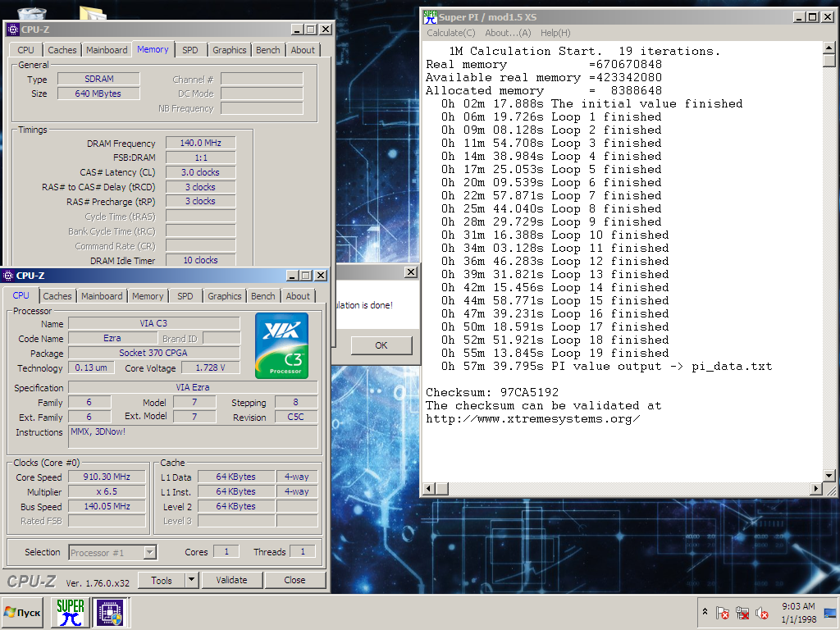Switch to Graphics tab in front CPU-Z
This screenshot has height=630, width=840.
(225, 296)
